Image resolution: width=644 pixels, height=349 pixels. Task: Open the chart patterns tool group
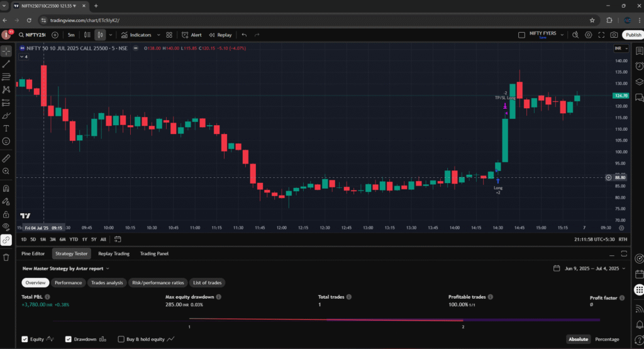tap(6, 89)
